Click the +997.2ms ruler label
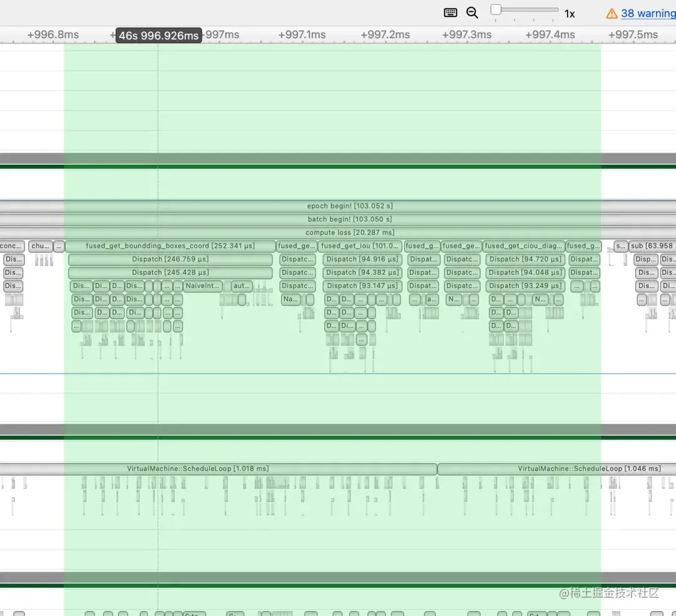The height and width of the screenshot is (616, 676). coord(385,35)
